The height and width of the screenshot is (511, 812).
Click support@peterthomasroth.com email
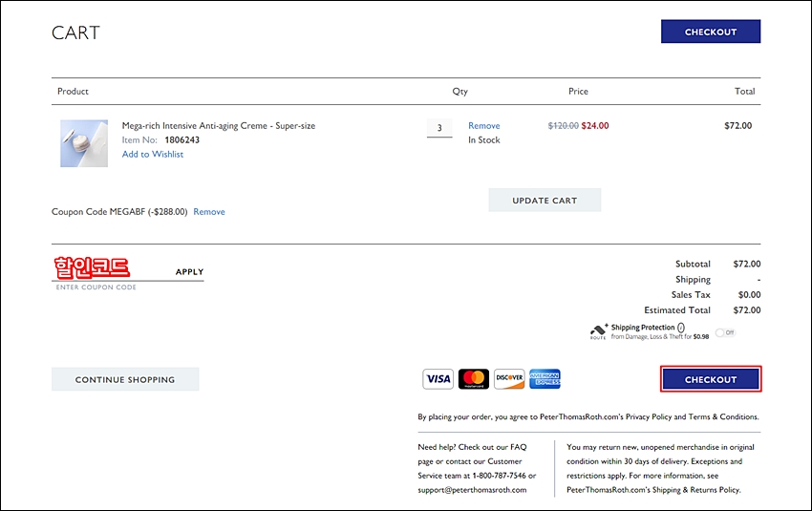click(x=472, y=490)
